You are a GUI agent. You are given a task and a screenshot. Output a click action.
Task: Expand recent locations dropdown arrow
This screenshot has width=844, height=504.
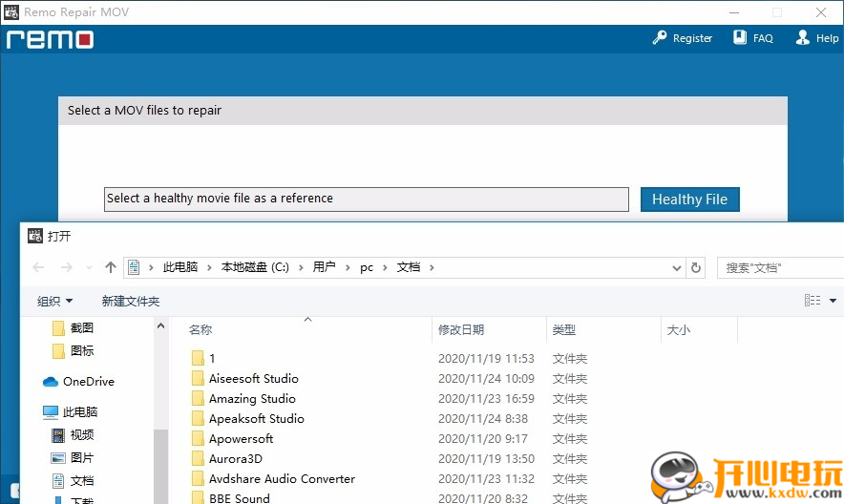pos(89,267)
